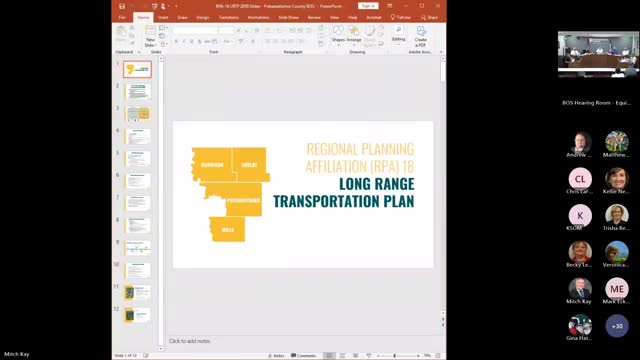Click the zoom slider handle

(394, 356)
